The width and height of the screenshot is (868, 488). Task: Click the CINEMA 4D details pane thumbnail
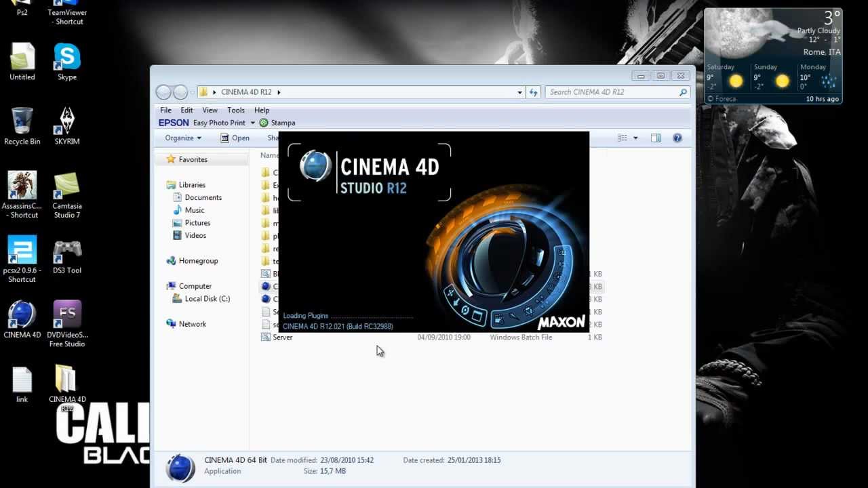pyautogui.click(x=180, y=467)
